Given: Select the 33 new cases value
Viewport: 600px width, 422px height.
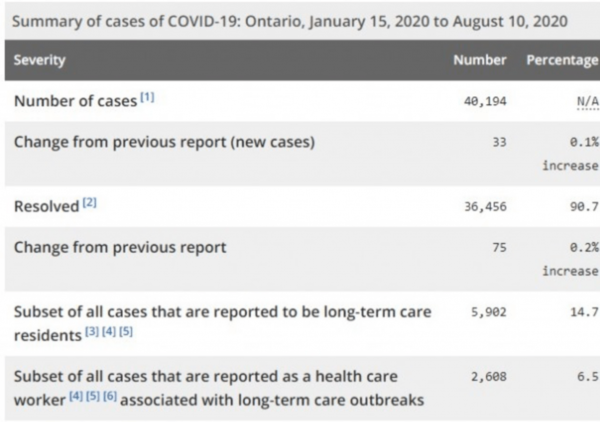Looking at the screenshot, I should pos(500,143).
